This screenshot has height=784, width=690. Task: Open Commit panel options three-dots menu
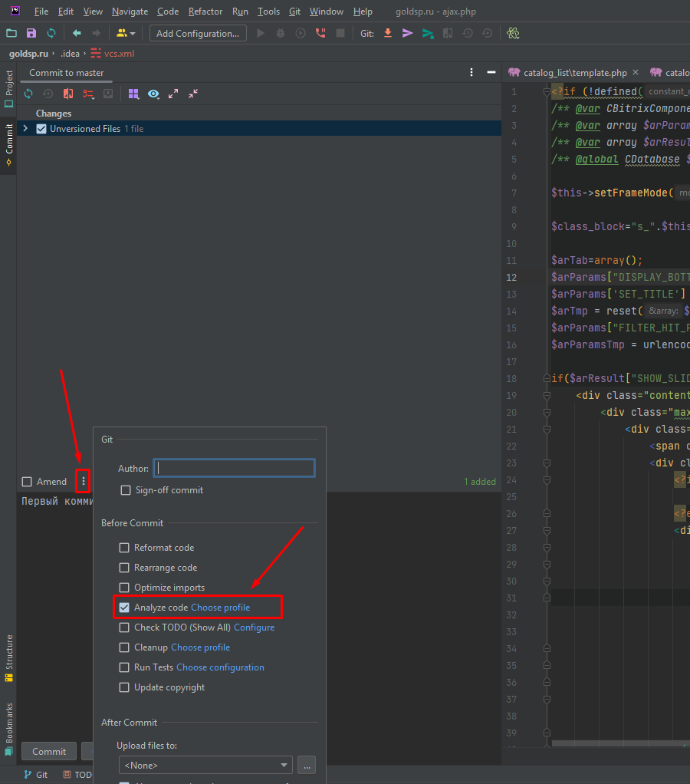coord(472,73)
